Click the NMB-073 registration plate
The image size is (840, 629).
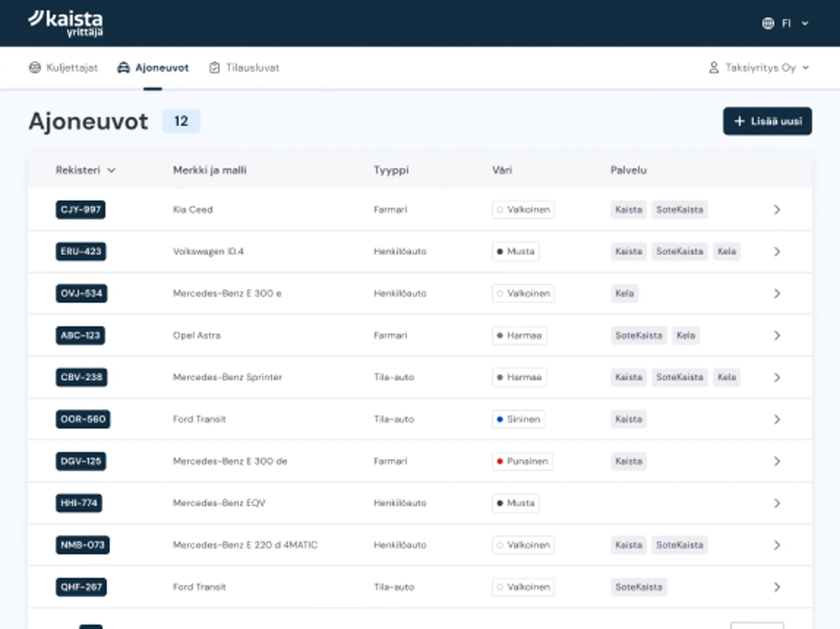pyautogui.click(x=83, y=545)
